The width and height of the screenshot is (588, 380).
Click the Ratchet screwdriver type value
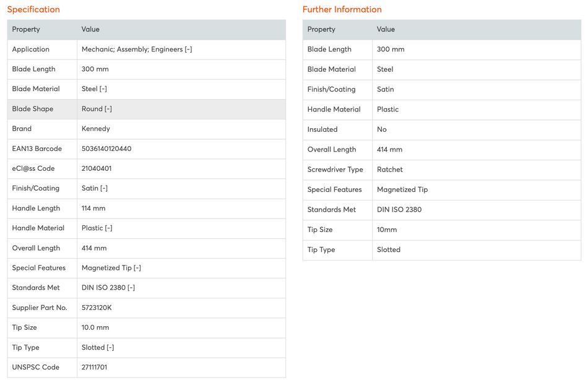(390, 170)
